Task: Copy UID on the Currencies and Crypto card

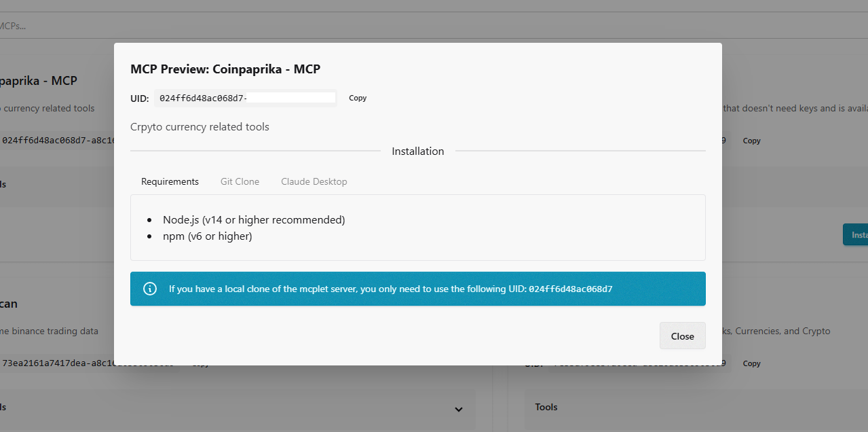Action: (751, 363)
